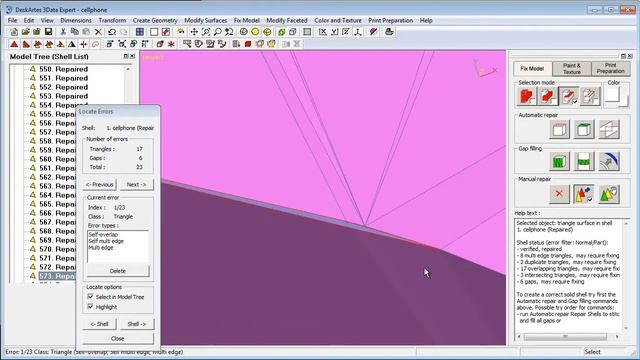Select the Fix Model tab in side panel

click(x=532, y=69)
